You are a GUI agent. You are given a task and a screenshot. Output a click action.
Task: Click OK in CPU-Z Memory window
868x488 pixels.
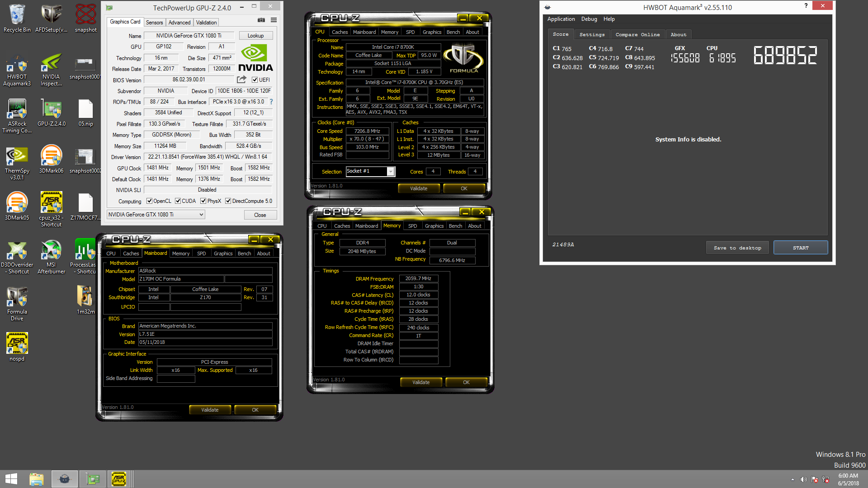(x=466, y=382)
